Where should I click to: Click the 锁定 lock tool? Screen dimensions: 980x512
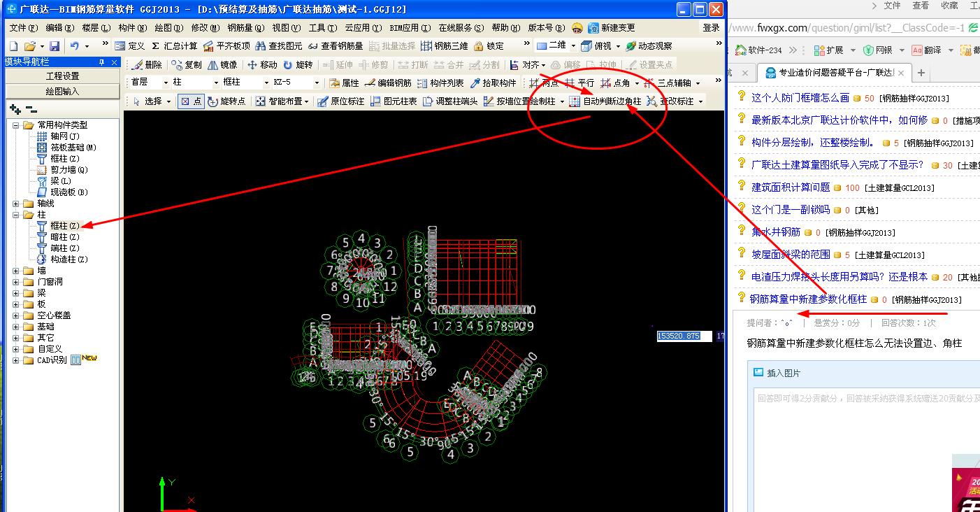point(489,45)
